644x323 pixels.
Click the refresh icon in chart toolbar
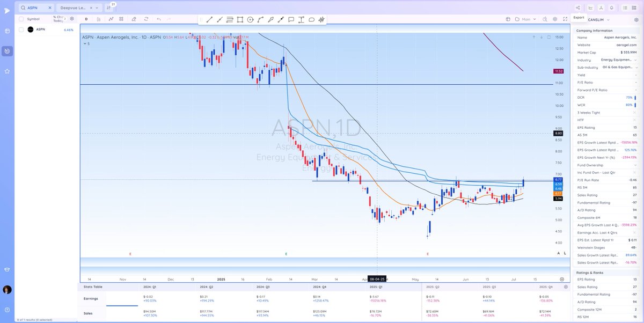coord(147,19)
